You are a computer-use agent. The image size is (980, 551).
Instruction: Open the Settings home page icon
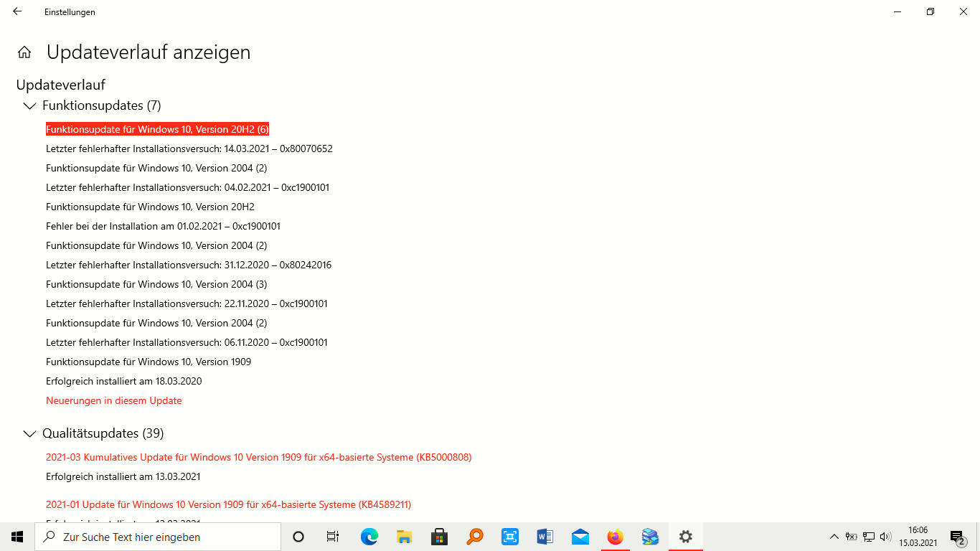pos(24,52)
